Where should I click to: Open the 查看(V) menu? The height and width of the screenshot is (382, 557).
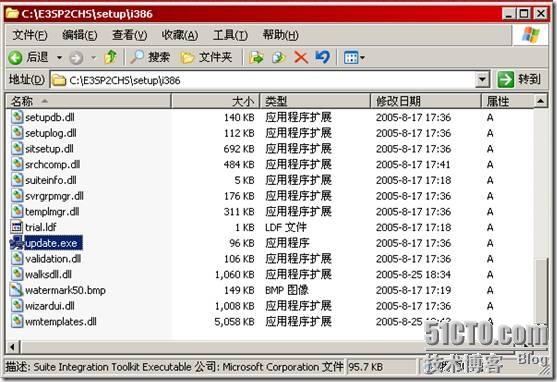129,35
